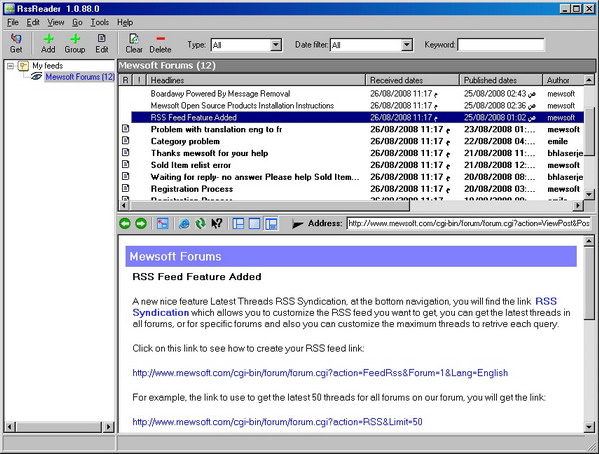The height and width of the screenshot is (454, 599).
Task: Click unread icon for Problem with translation row
Action: [125, 129]
